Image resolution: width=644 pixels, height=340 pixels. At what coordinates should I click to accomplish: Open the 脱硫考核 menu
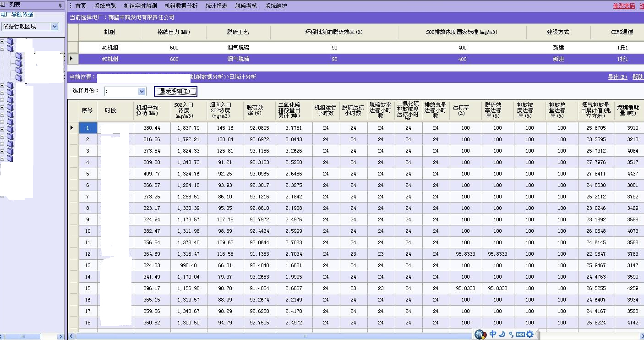point(246,6)
